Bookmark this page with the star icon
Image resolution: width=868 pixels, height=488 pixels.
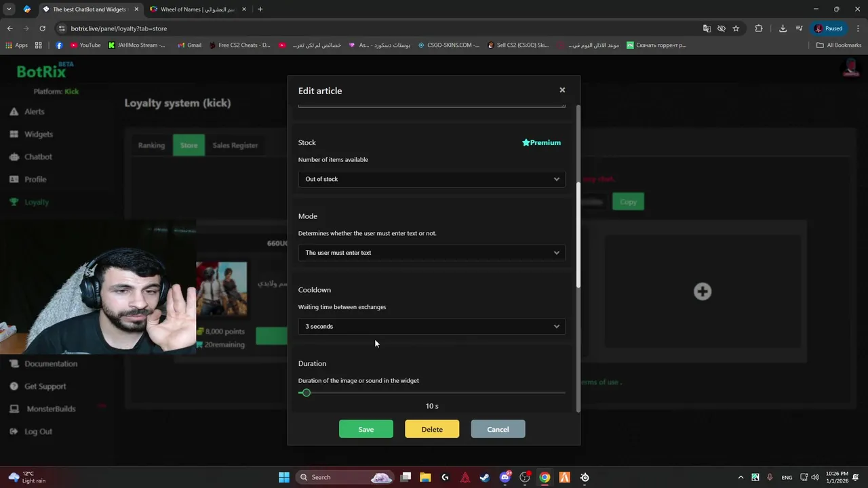(x=736, y=28)
